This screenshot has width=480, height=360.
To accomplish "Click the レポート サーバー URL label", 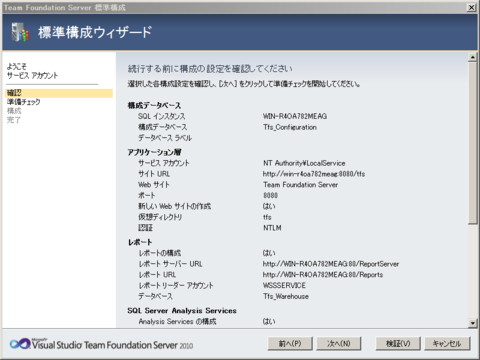I will [170, 264].
